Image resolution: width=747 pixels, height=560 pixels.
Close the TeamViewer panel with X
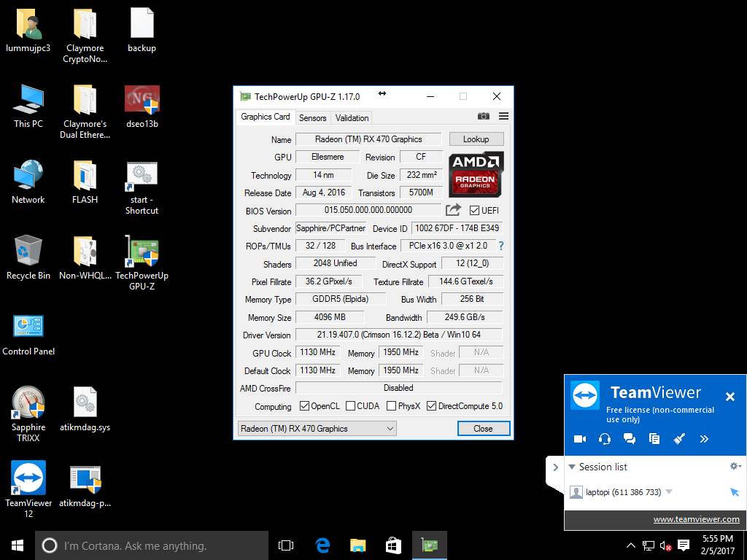click(729, 396)
